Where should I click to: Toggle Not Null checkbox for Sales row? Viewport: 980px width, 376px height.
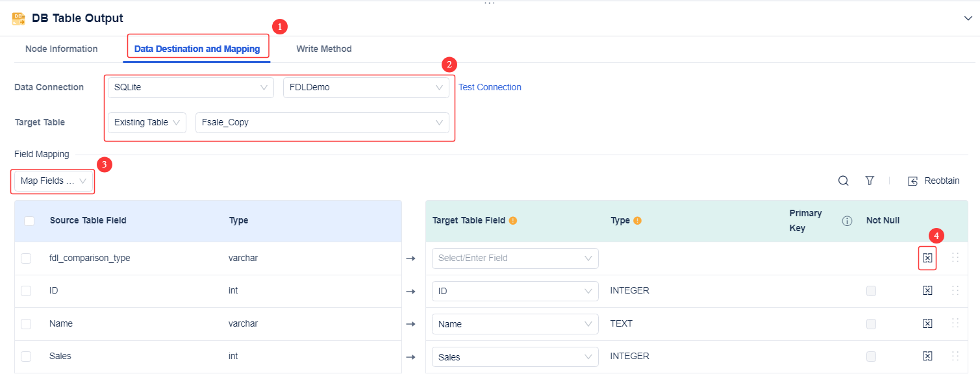[x=871, y=357]
